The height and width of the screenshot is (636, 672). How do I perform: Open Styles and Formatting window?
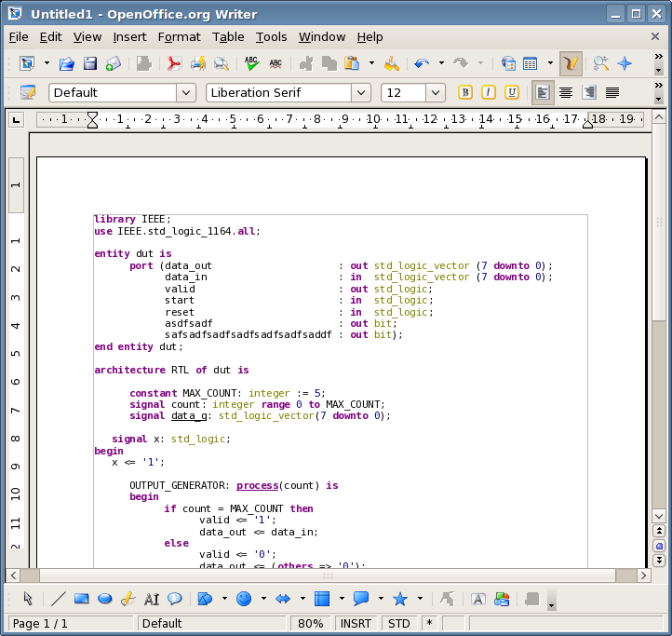point(28,92)
